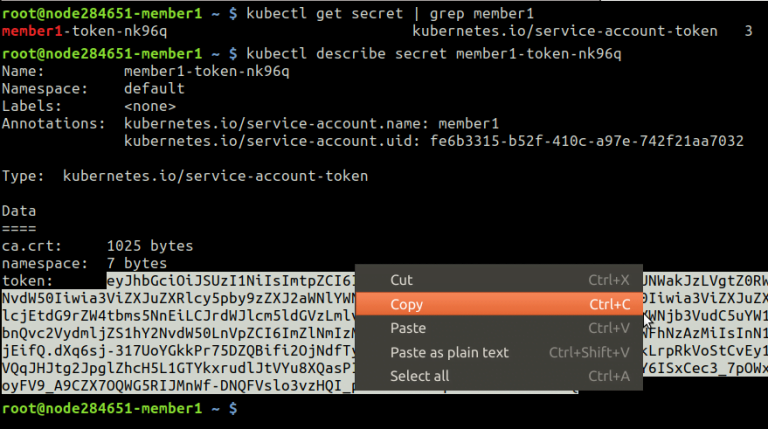Click the service-account.uid value fe6b3315
The image size is (768, 429).
pyautogui.click(x=587, y=141)
